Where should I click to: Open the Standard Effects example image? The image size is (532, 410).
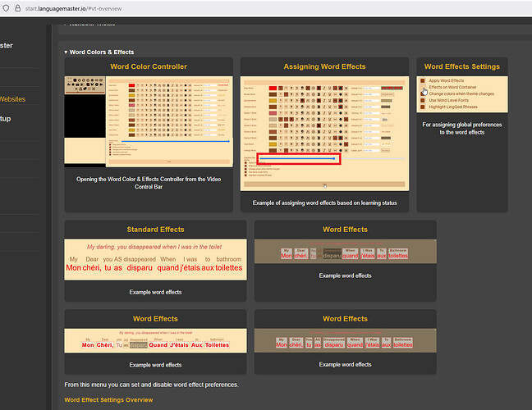[154, 261]
